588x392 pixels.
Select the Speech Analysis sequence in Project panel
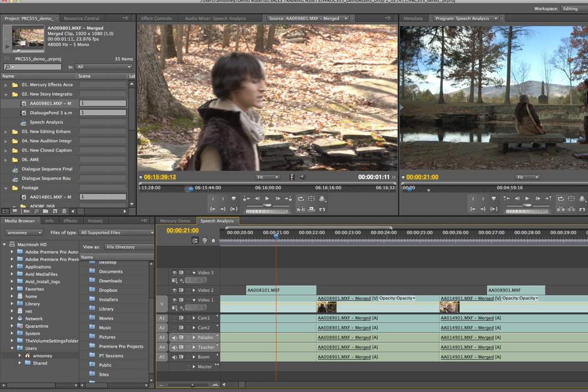(47, 122)
